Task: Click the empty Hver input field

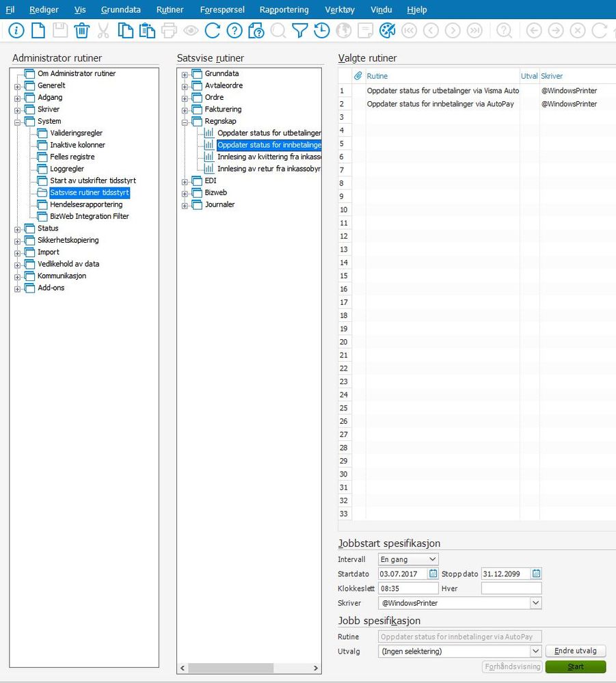Action: [511, 589]
